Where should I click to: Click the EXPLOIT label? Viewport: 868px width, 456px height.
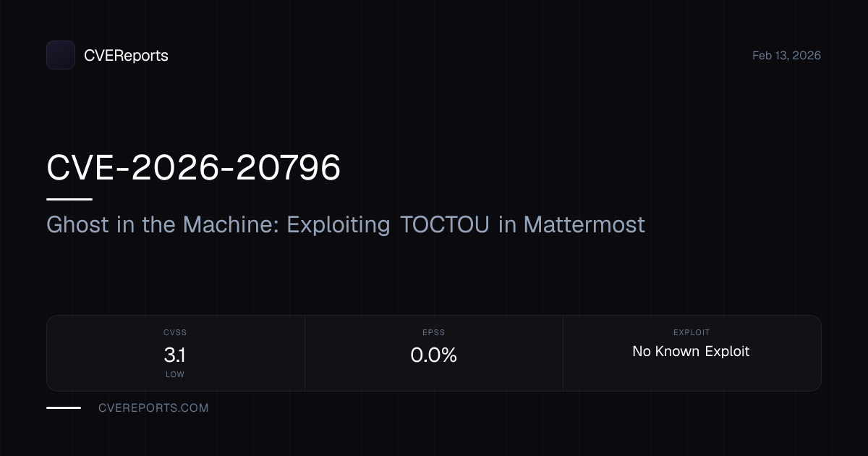point(692,333)
